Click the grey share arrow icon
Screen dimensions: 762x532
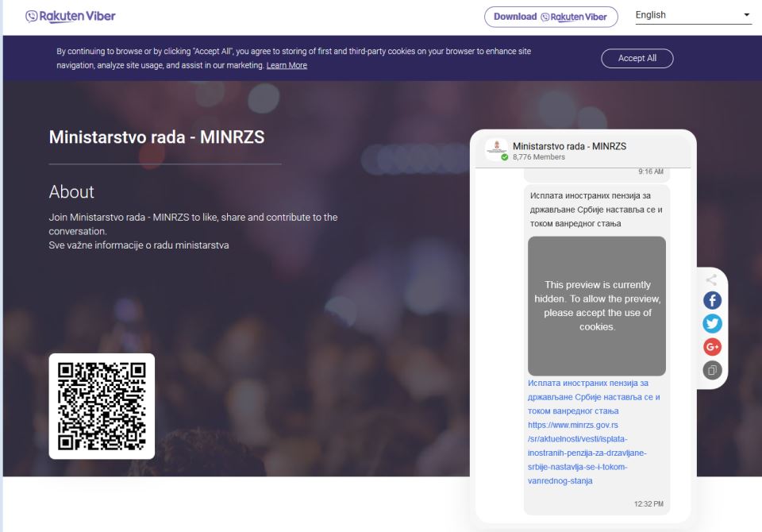pyautogui.click(x=711, y=279)
